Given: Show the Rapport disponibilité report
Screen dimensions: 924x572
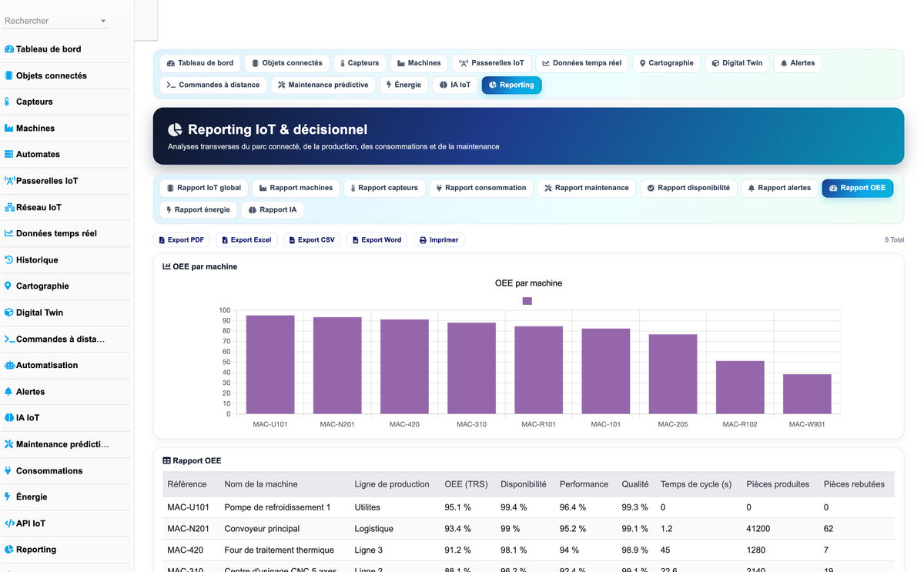Looking at the screenshot, I should point(688,188).
